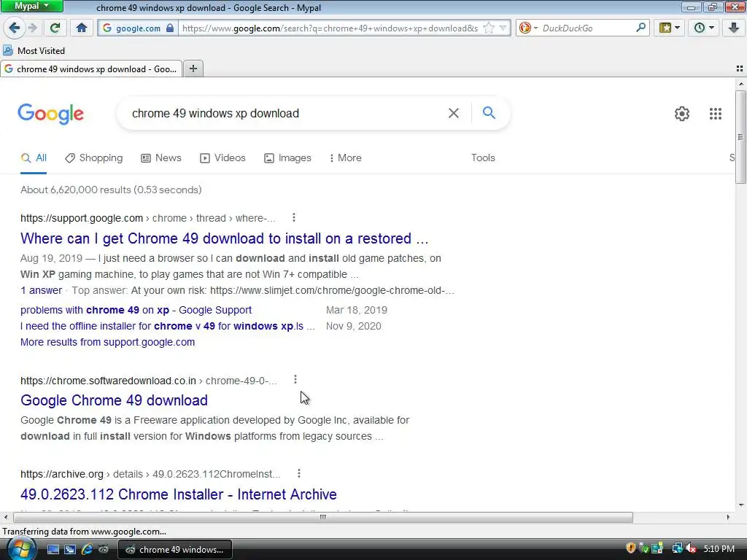Select the All results tab
The width and height of the screenshot is (747, 560).
click(34, 157)
